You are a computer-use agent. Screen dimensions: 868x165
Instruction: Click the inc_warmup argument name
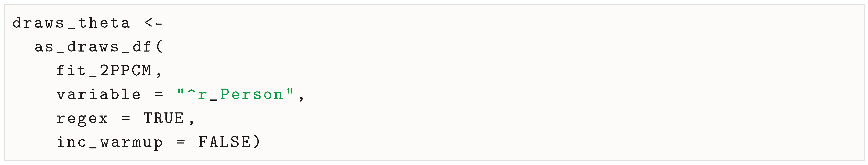click(110, 142)
